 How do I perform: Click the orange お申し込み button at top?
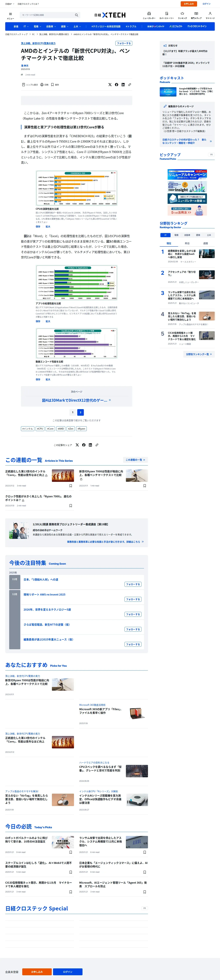tap(189, 4)
